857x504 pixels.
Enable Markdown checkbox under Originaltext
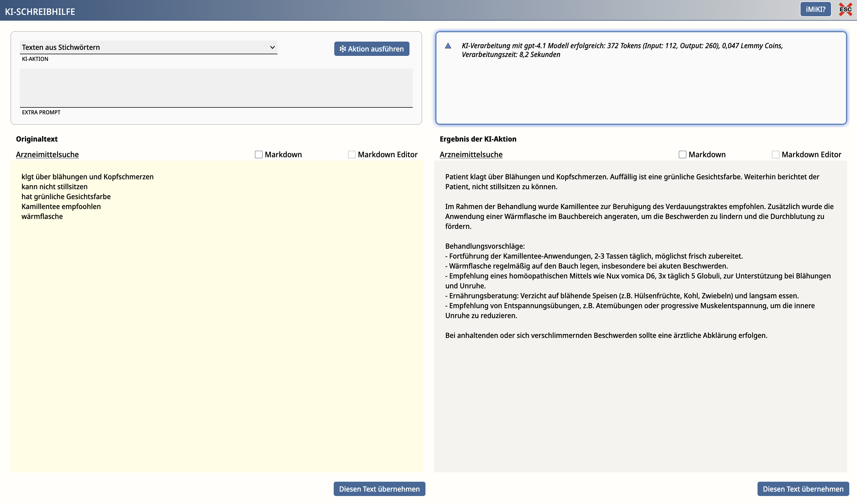[258, 155]
